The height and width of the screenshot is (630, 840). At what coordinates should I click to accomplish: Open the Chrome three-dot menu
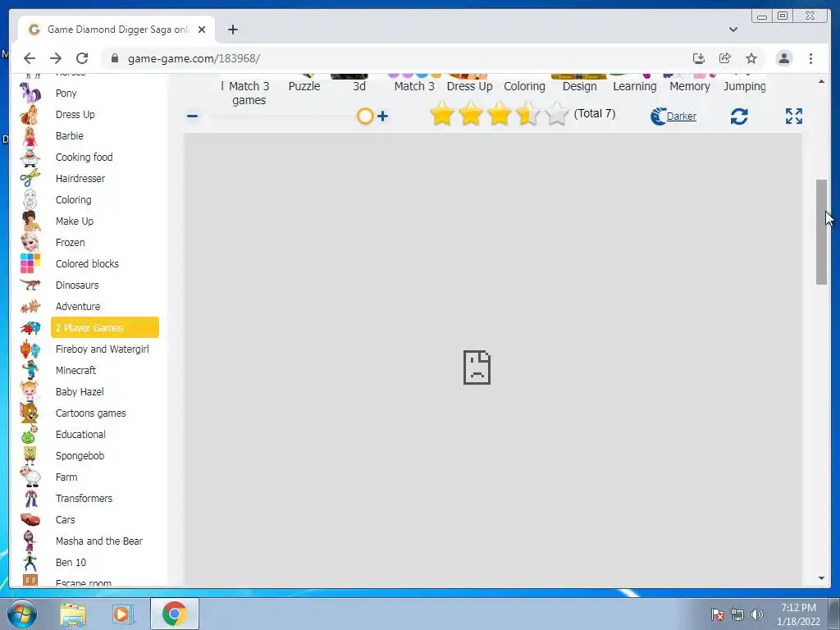810,58
